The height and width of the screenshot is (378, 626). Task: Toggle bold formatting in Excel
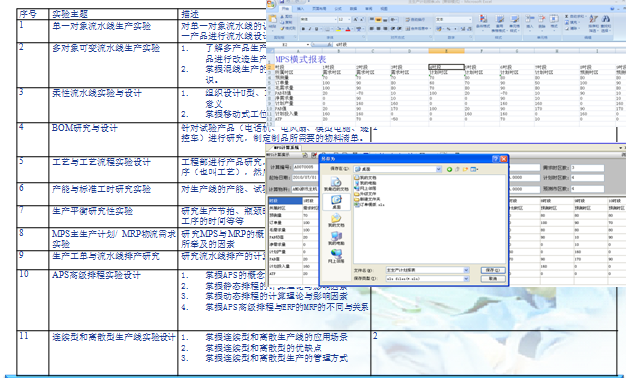[x=303, y=29]
